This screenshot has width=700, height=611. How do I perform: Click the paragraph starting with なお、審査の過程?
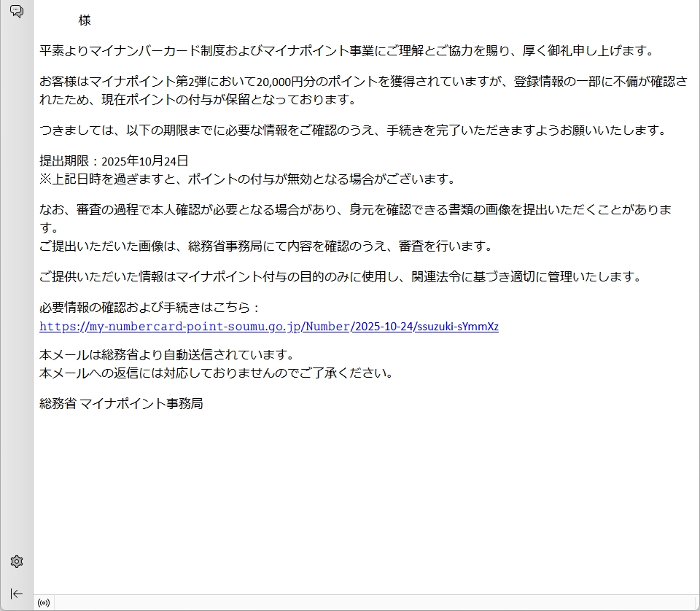coord(355,210)
